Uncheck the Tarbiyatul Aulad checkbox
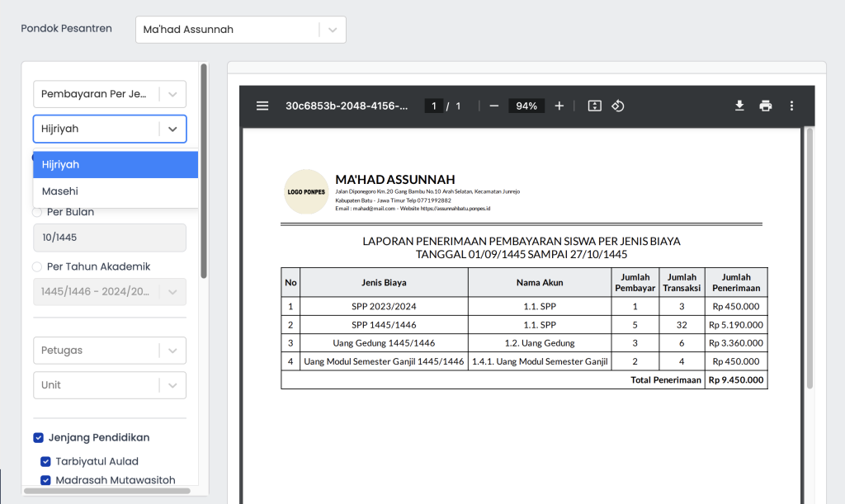The height and width of the screenshot is (504, 845). click(x=46, y=461)
